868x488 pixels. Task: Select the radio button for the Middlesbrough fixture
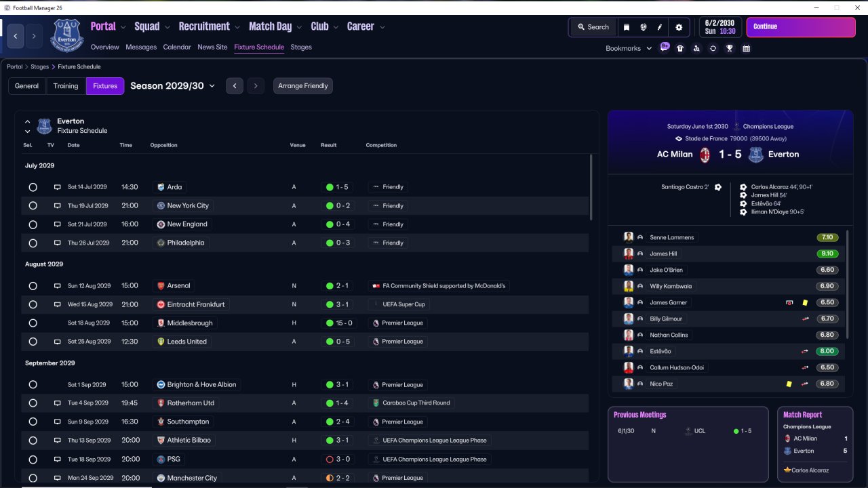[x=33, y=323]
